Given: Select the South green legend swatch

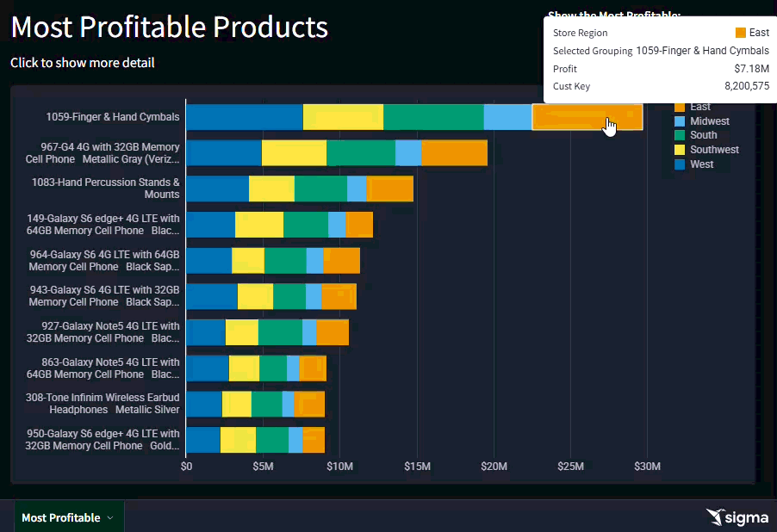Looking at the screenshot, I should (x=679, y=135).
